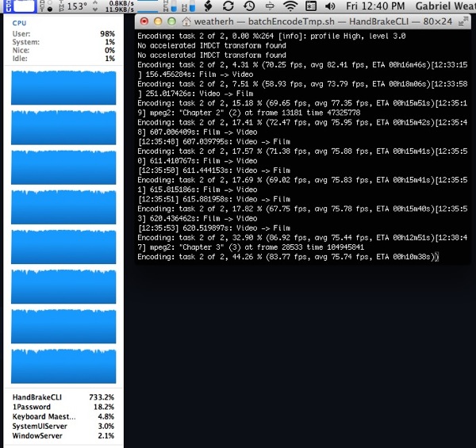476x448 pixels.
Task: Open the Gabriel Wea... user menu
Action: (x=445, y=6)
